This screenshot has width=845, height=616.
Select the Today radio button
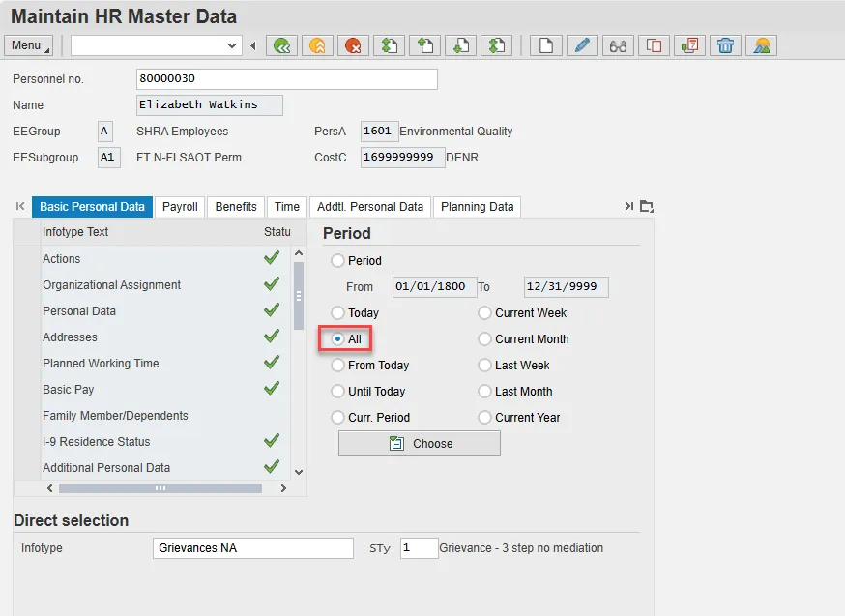(x=337, y=313)
